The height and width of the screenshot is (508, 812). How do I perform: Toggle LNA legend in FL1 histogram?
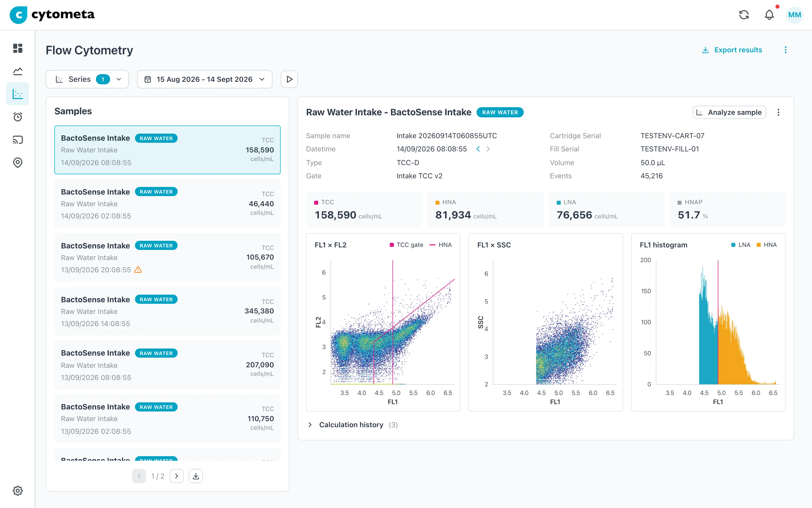coord(740,245)
